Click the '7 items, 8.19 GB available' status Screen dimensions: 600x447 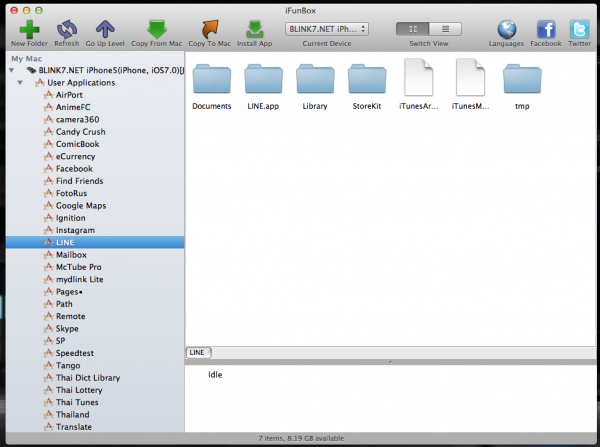(x=301, y=438)
